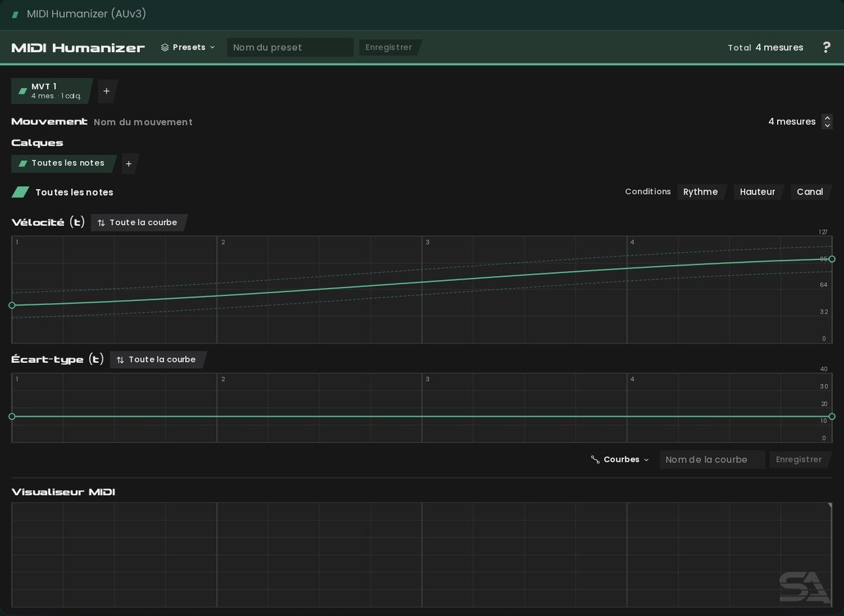
Task: Click the MIDI visualizer corner marker
Action: (829, 506)
